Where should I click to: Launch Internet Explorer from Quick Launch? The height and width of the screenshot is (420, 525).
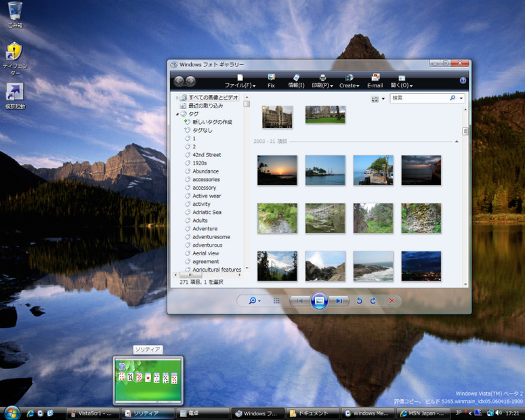pyautogui.click(x=30, y=413)
